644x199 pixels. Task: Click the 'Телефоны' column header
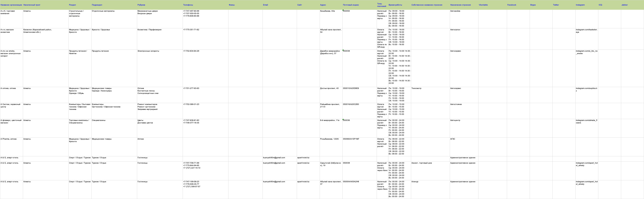coord(205,5)
